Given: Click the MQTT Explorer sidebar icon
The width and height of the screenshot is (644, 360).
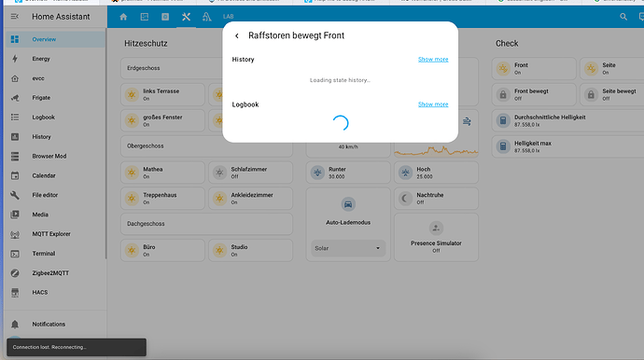Looking at the screenshot, I should (15, 234).
